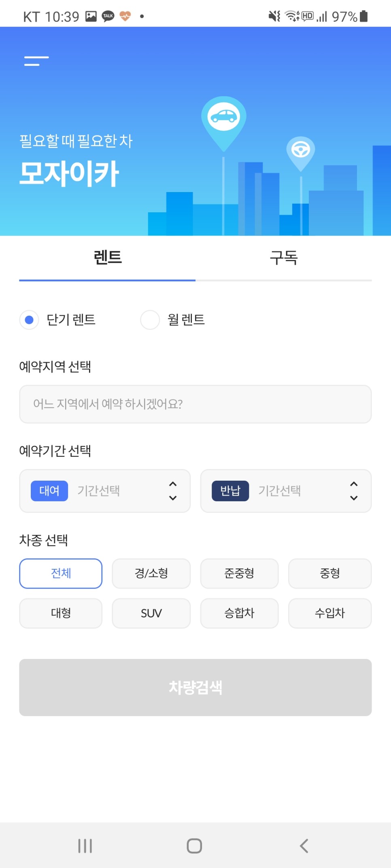Open the 예약지역 region selection field
This screenshot has height=868, width=391.
pos(195,404)
